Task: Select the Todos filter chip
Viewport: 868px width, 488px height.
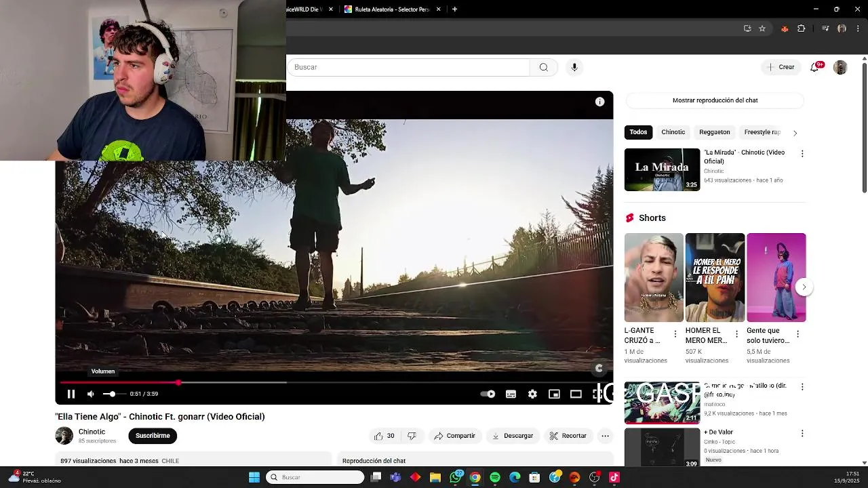Action: [638, 132]
